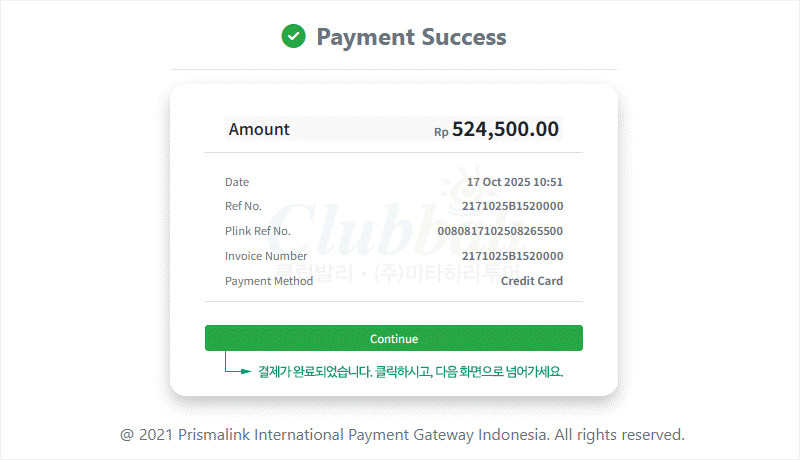Click the Invoice Number value

coord(512,256)
